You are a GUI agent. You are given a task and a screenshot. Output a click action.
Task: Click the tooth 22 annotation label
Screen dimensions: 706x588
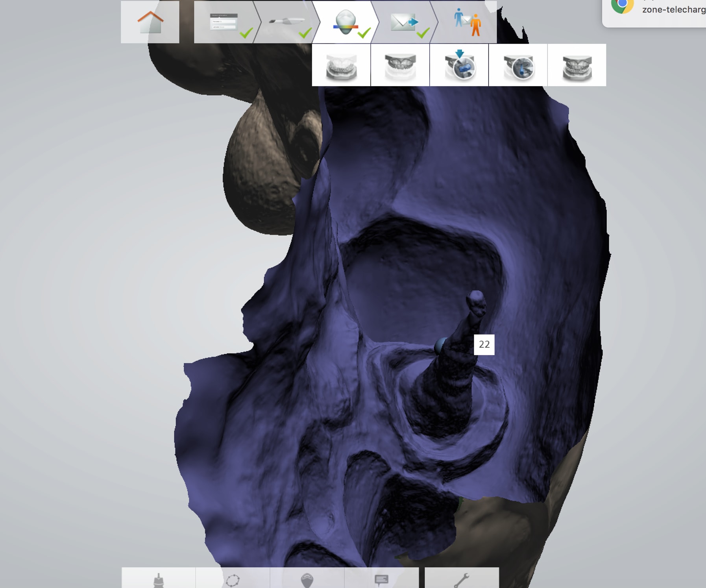pos(484,345)
